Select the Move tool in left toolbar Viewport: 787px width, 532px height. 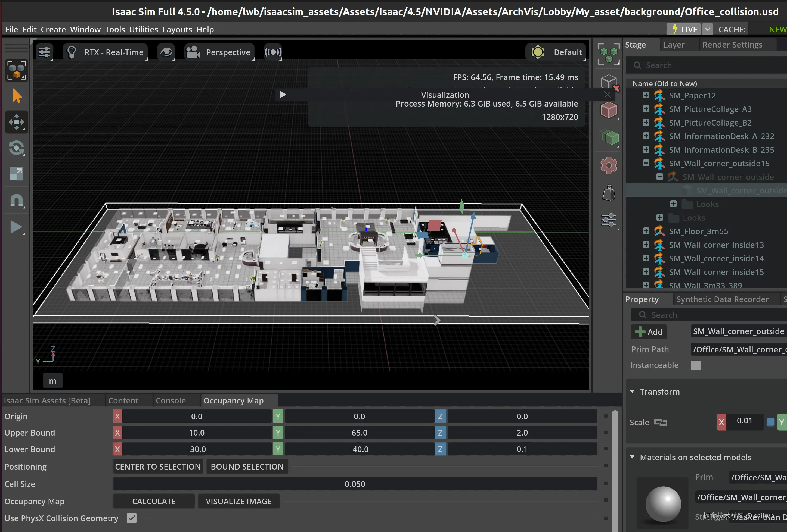pyautogui.click(x=16, y=122)
